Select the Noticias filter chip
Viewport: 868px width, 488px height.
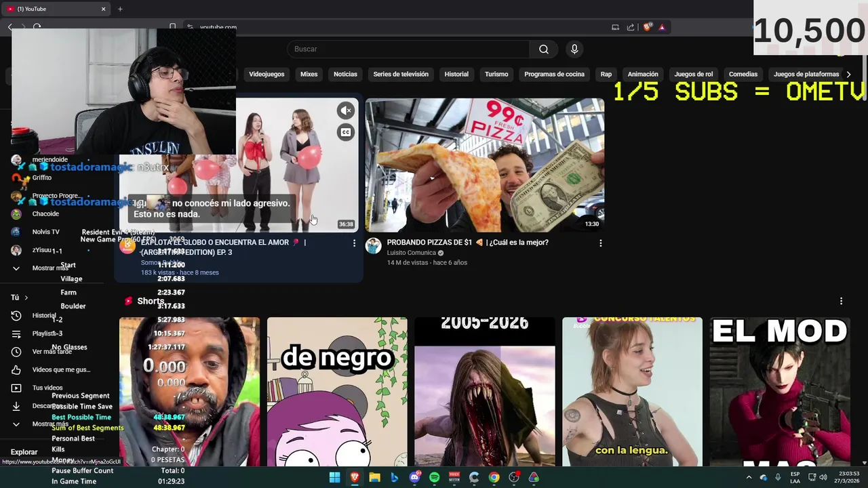pos(345,74)
